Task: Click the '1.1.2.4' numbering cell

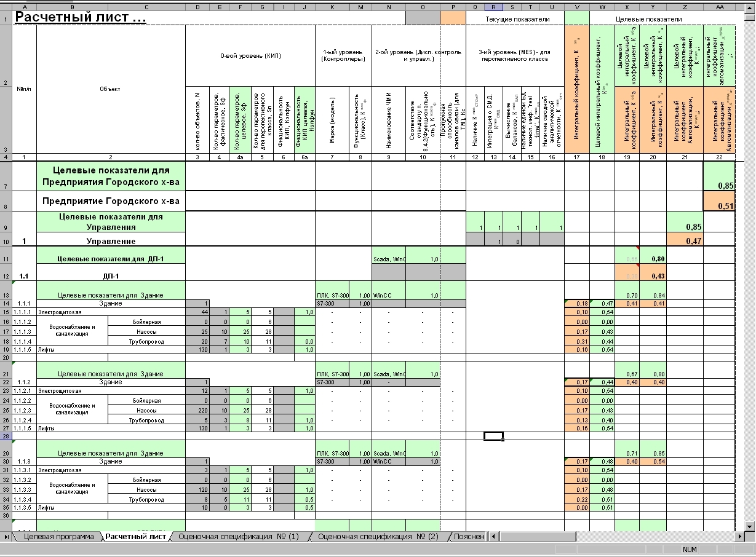Action: pos(25,421)
